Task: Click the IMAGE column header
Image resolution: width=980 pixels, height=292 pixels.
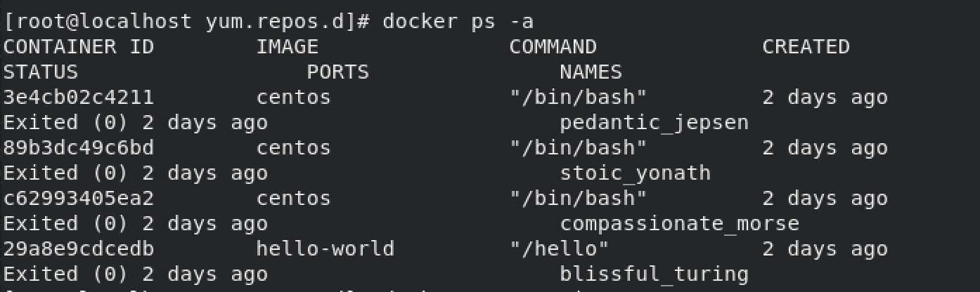Action: (287, 47)
